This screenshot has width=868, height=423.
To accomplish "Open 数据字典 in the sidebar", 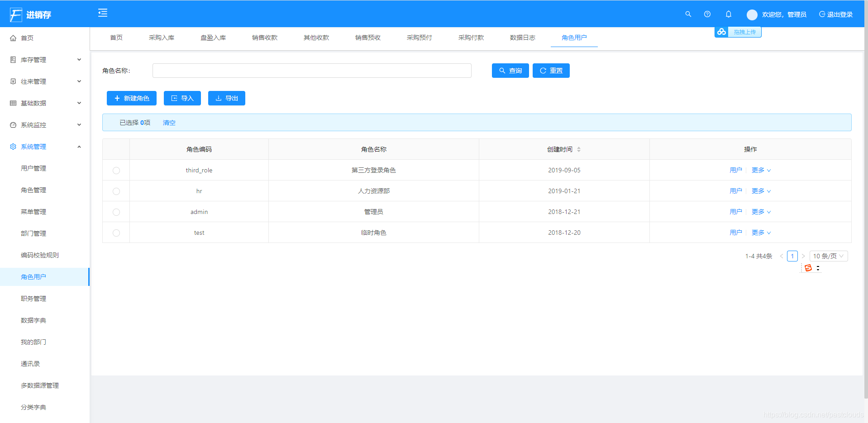I will point(33,320).
